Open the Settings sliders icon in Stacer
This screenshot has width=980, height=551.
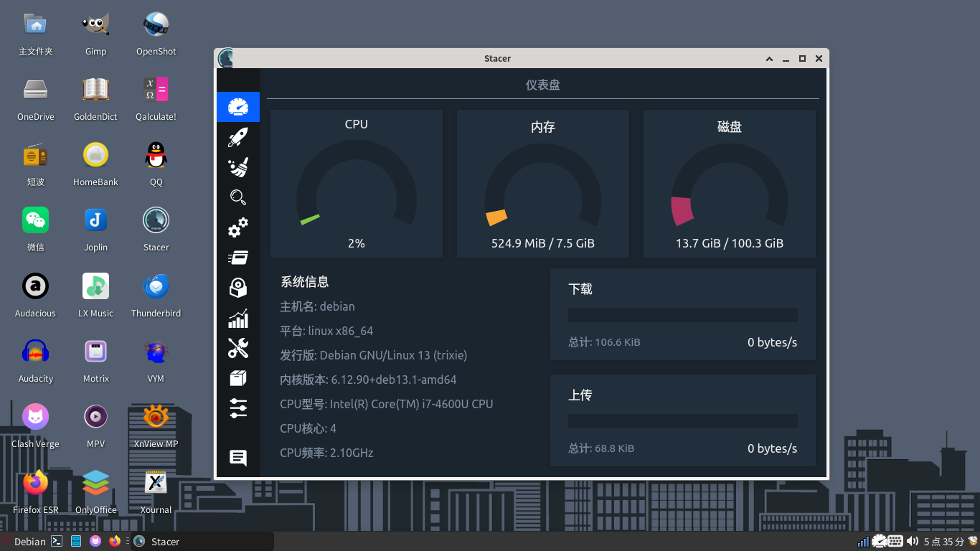pos(238,408)
